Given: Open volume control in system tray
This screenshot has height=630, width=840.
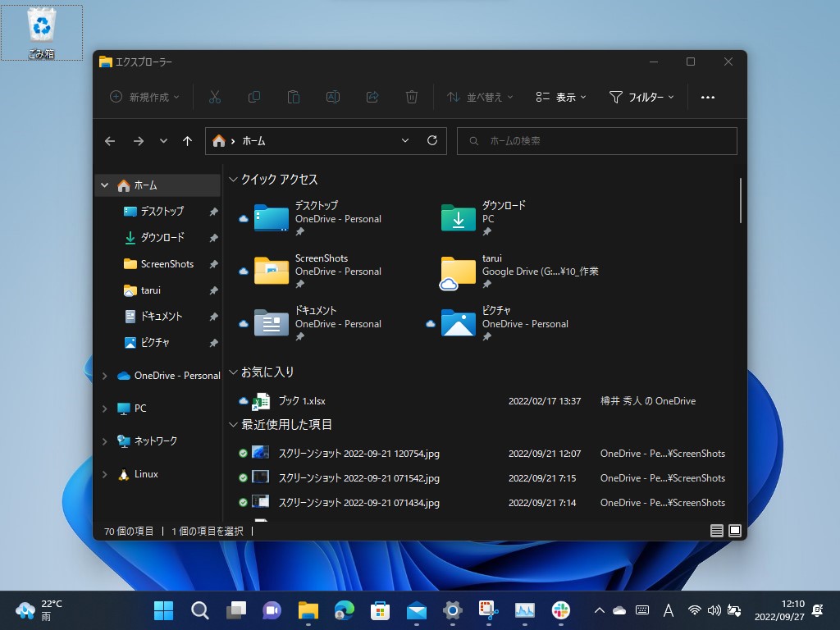Looking at the screenshot, I should click(714, 610).
